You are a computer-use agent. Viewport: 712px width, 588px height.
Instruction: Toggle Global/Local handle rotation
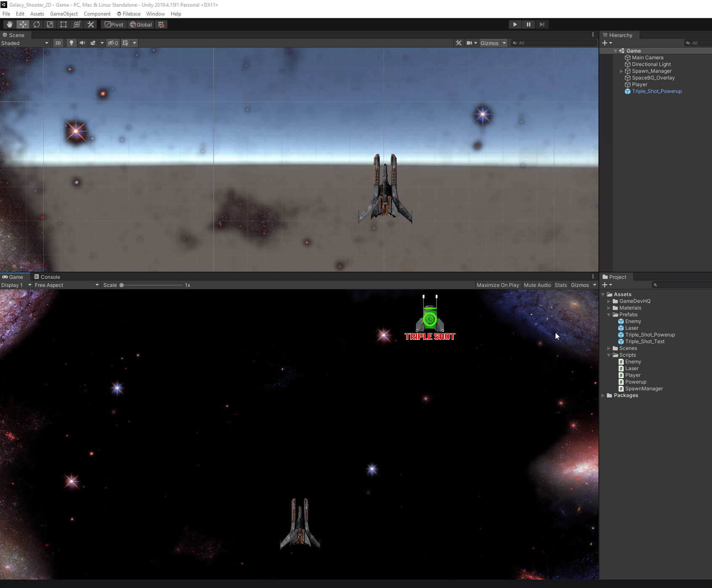click(141, 24)
